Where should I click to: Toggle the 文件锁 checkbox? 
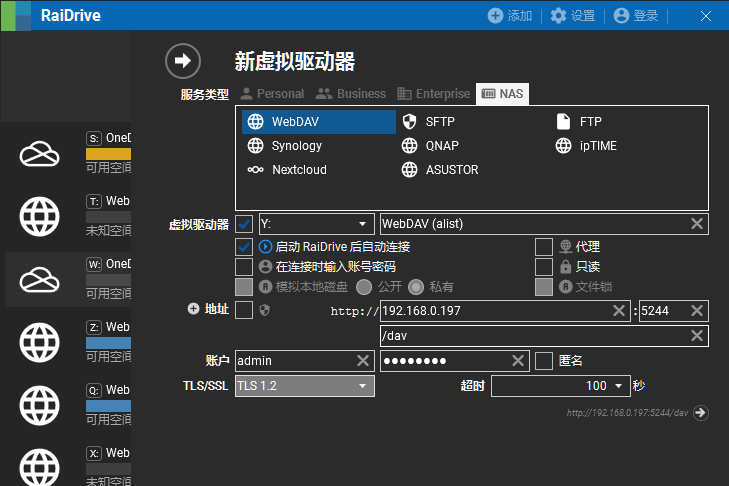click(543, 287)
